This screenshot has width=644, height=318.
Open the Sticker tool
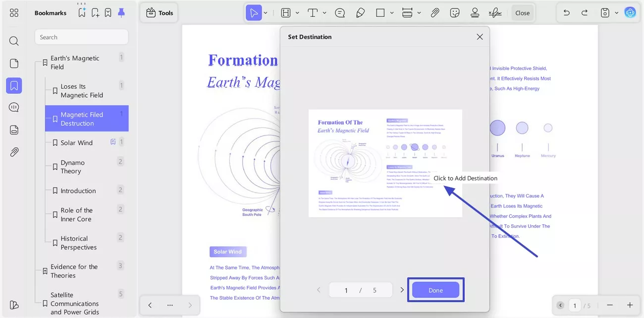(x=455, y=12)
